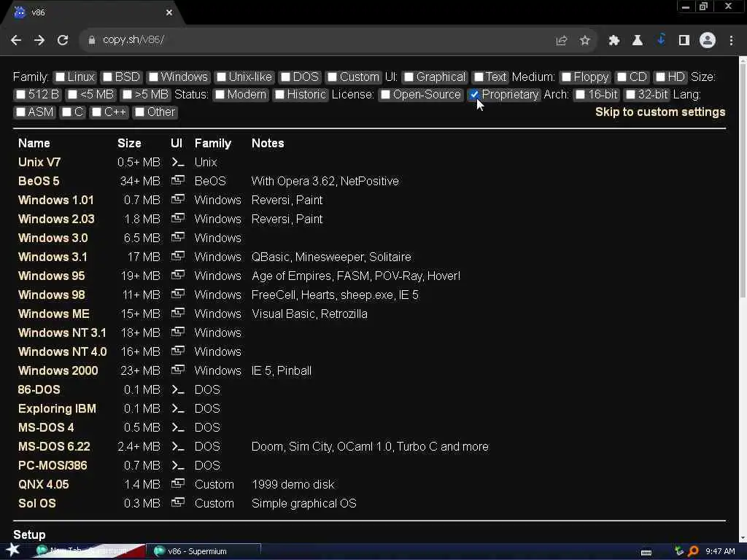The width and height of the screenshot is (747, 560).
Task: Check the Other language filter
Action: 139,112
